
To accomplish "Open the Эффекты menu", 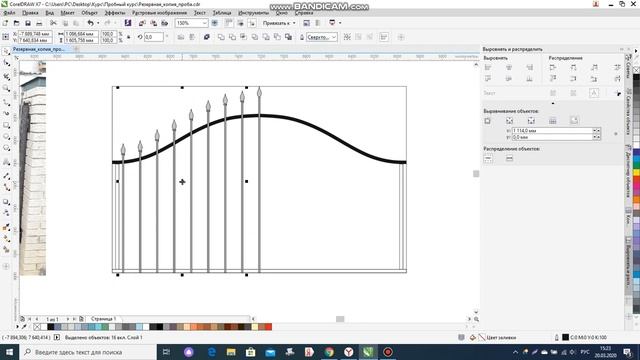I will point(115,13).
